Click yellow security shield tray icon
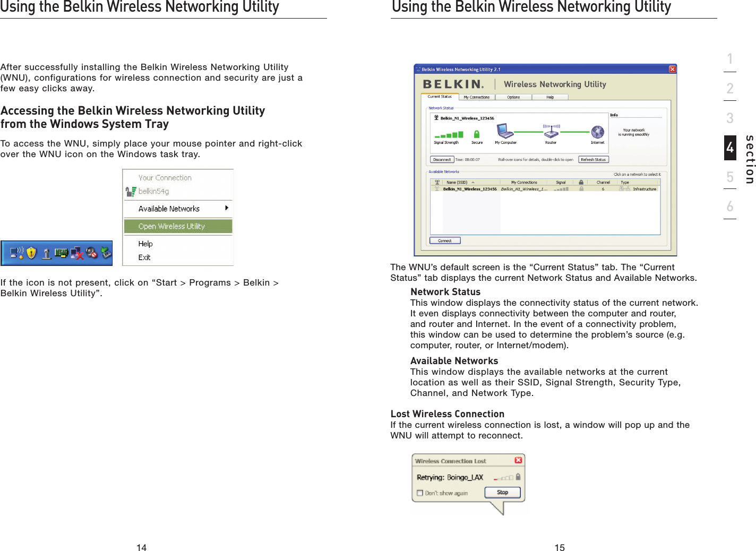This screenshot has width=756, height=551. (x=31, y=253)
